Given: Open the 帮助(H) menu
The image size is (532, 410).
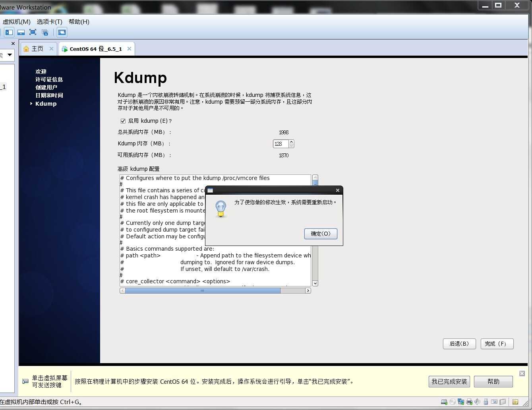Looking at the screenshot, I should tap(79, 21).
